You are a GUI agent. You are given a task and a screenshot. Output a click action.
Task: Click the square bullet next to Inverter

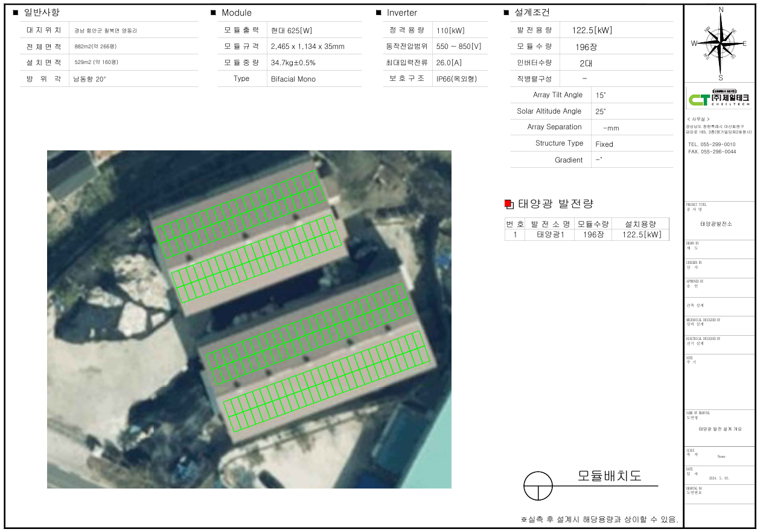pos(378,13)
